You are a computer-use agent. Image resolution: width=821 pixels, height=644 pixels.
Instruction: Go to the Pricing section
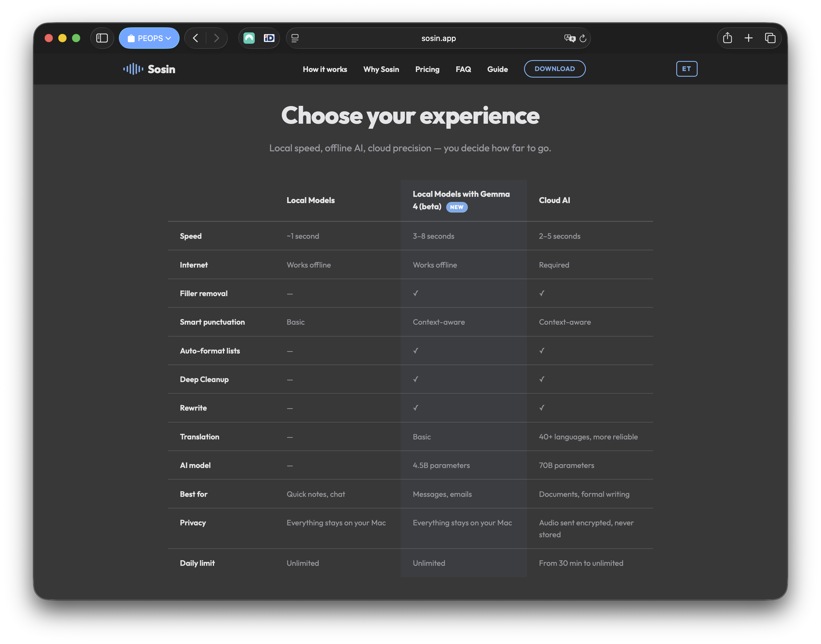[427, 69]
